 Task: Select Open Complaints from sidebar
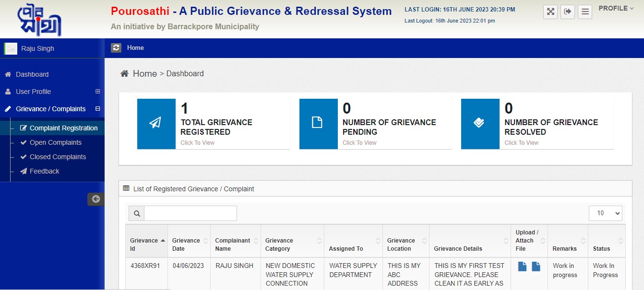(x=55, y=142)
